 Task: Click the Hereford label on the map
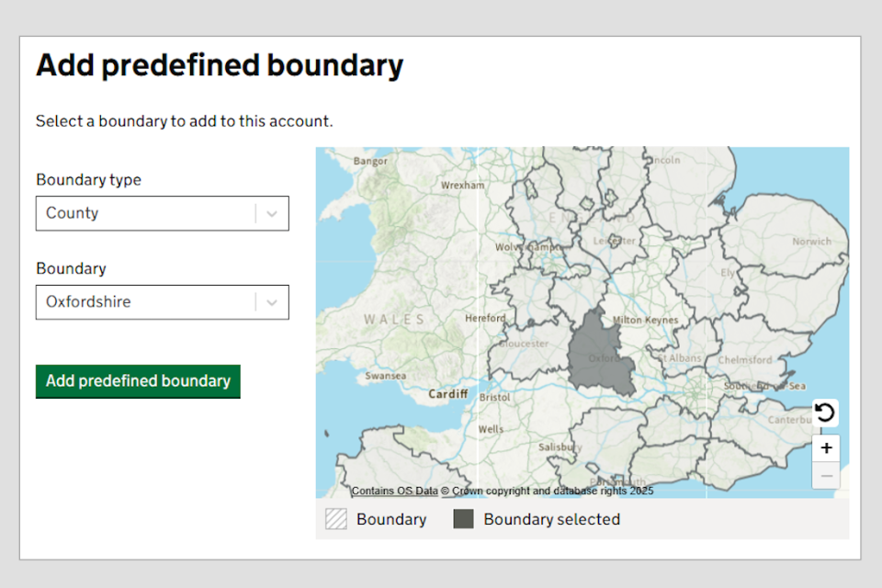486,319
